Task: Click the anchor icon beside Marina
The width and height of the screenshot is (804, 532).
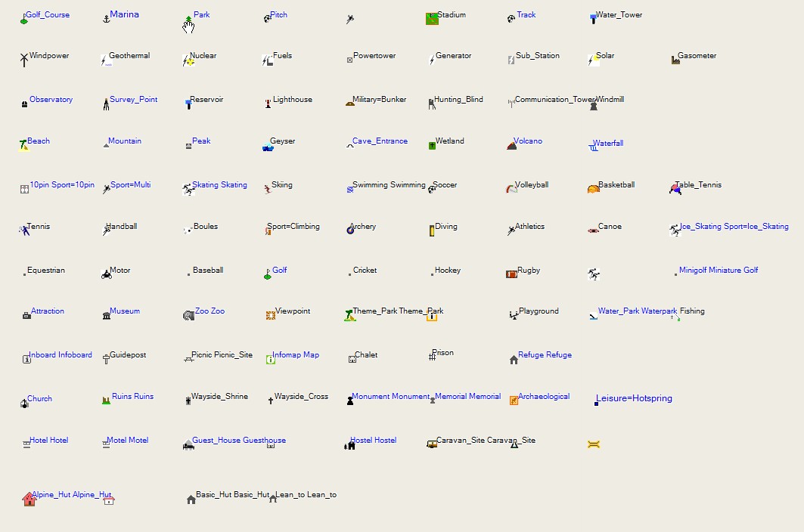Action: point(107,19)
